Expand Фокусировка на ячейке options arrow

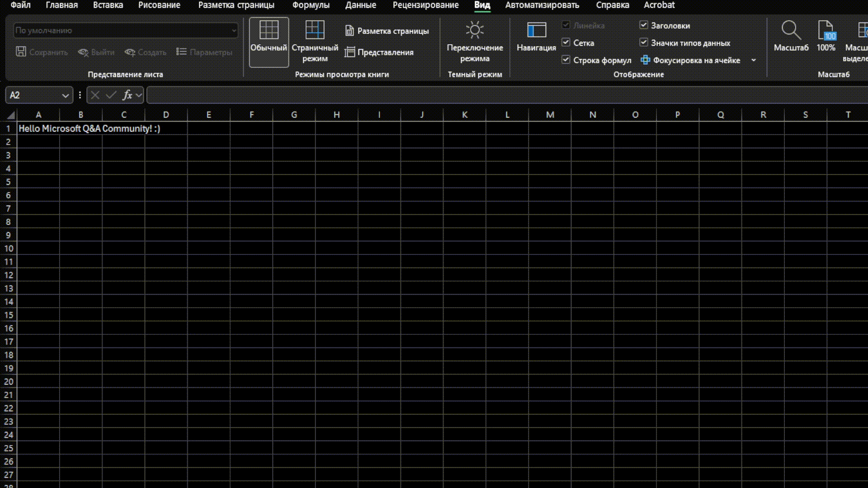[754, 60]
